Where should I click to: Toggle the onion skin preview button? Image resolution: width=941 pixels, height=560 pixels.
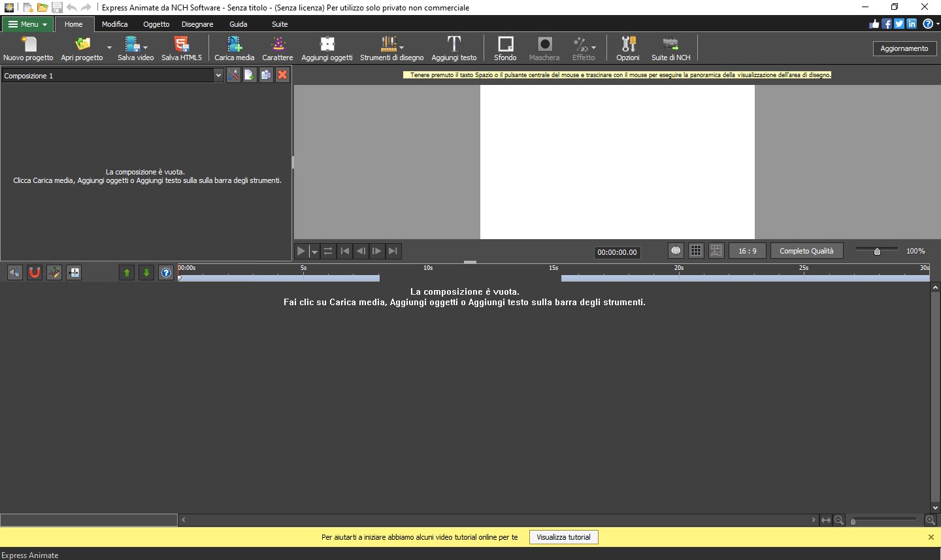pyautogui.click(x=676, y=250)
